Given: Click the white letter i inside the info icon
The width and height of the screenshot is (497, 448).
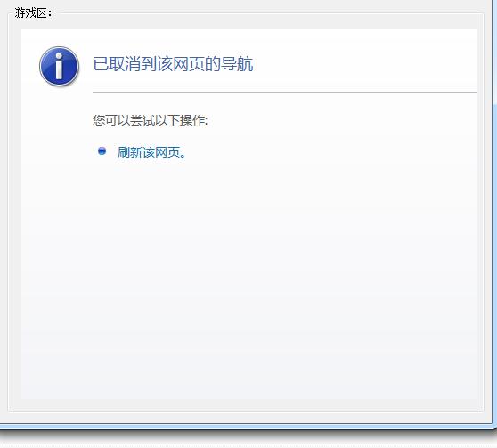Looking at the screenshot, I should [59, 66].
